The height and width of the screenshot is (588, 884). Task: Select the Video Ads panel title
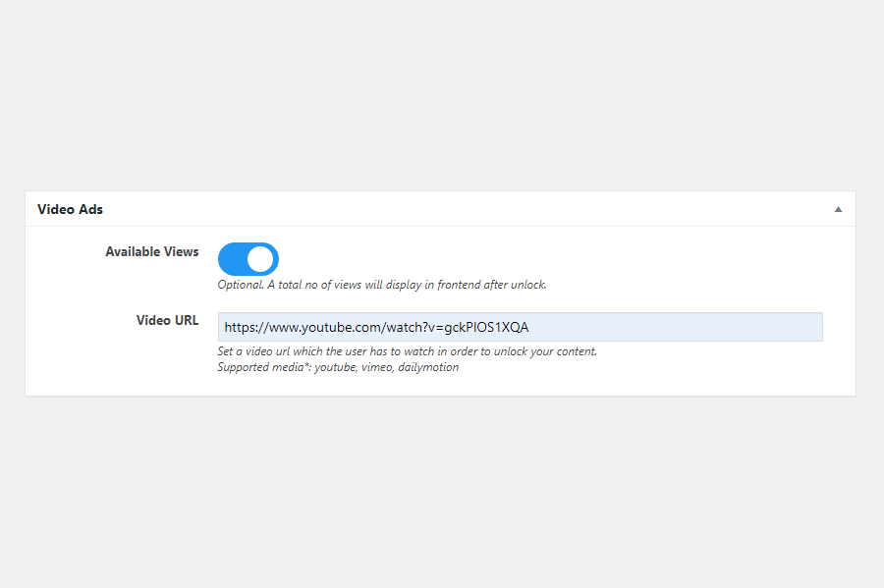(70, 209)
